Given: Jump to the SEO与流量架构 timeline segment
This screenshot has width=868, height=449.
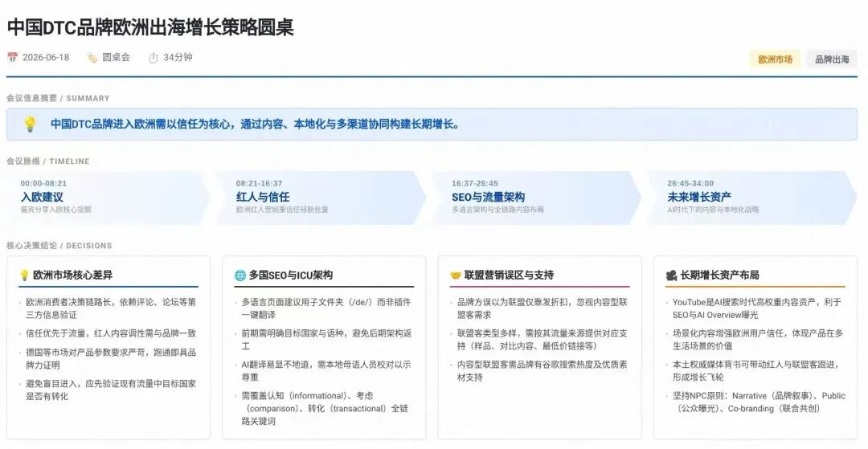Looking at the screenshot, I should (535, 198).
